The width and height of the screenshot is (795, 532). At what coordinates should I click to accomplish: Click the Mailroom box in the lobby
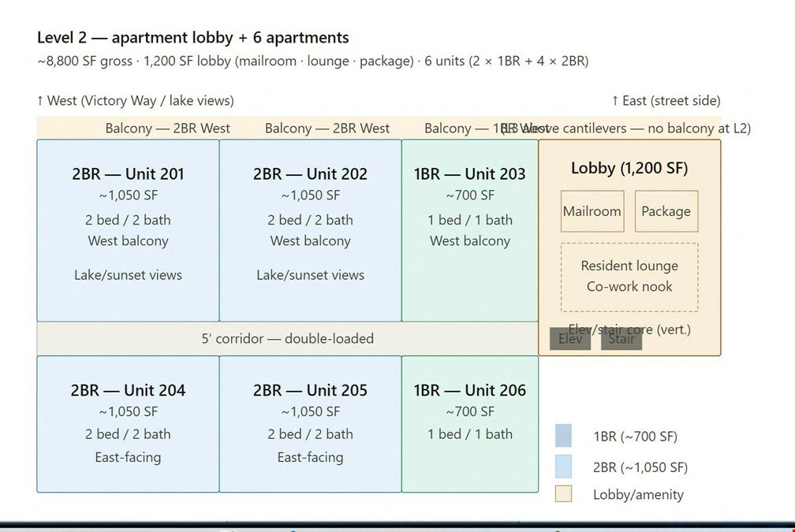tap(592, 211)
